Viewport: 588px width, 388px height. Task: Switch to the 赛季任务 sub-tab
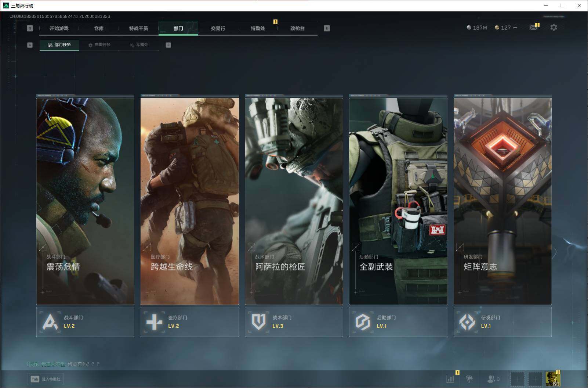(99, 45)
